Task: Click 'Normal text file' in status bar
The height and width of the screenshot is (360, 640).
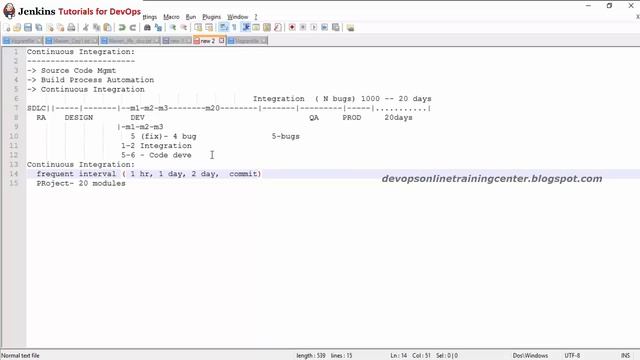Action: pos(20,356)
